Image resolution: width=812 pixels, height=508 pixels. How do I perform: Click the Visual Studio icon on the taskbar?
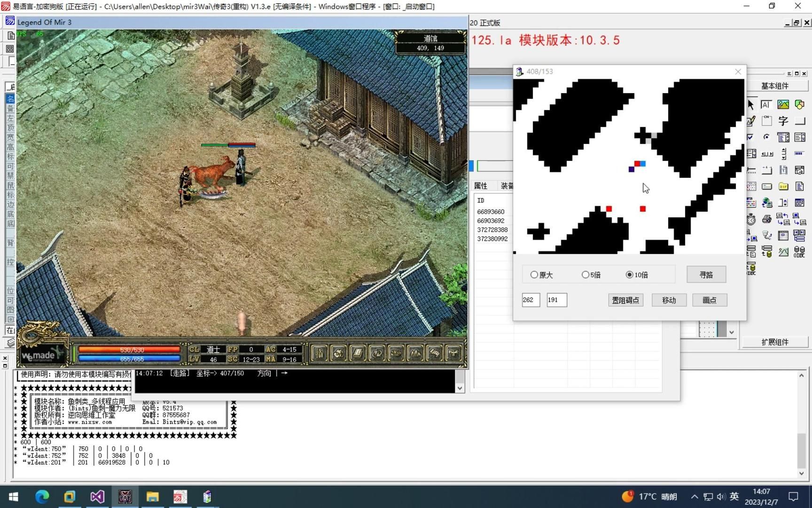coord(97,497)
